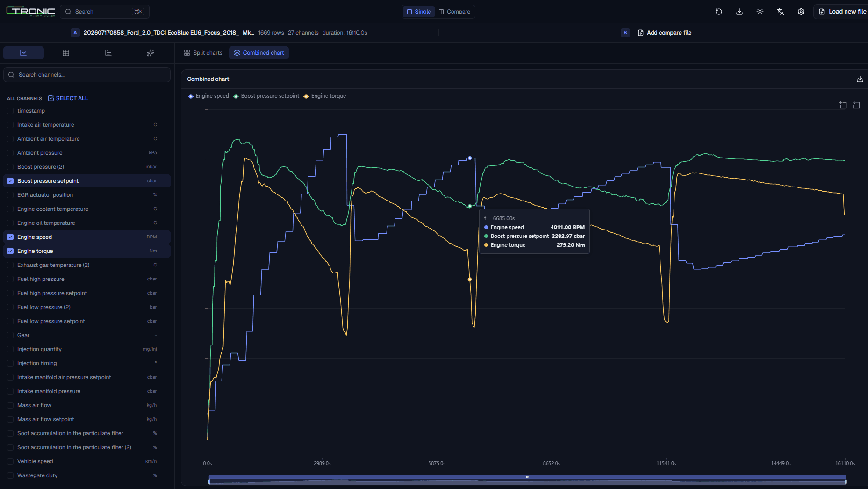
Task: Click the CTronic logo
Action: click(x=31, y=12)
